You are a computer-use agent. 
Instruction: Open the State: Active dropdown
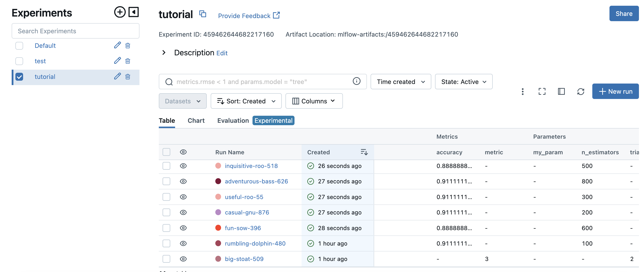coord(463,82)
